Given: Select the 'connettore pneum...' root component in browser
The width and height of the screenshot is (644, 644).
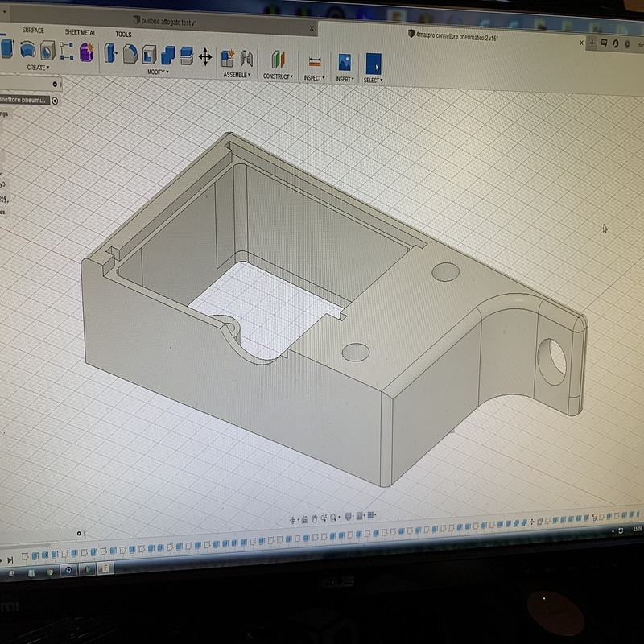Looking at the screenshot, I should pos(25,100).
